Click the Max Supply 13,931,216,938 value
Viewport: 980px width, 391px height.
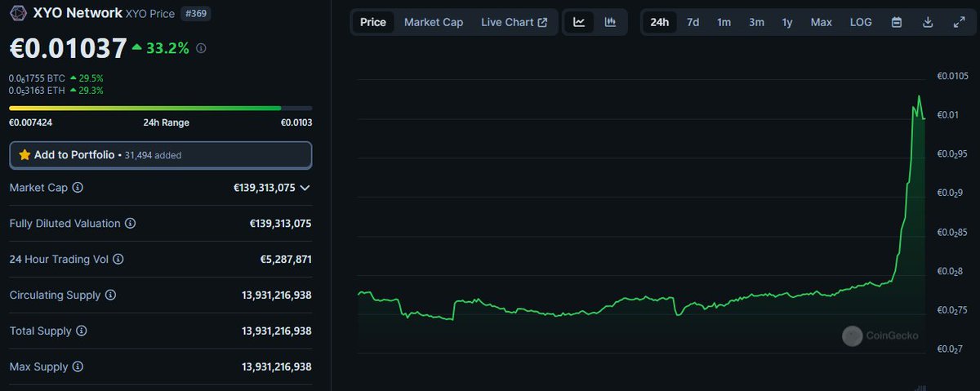tap(277, 367)
